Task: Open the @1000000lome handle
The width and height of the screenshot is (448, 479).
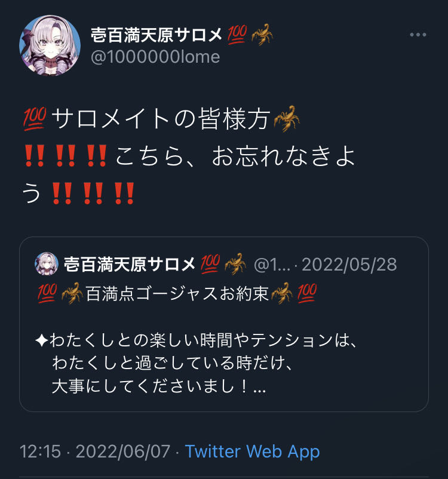Action: pyautogui.click(x=155, y=57)
